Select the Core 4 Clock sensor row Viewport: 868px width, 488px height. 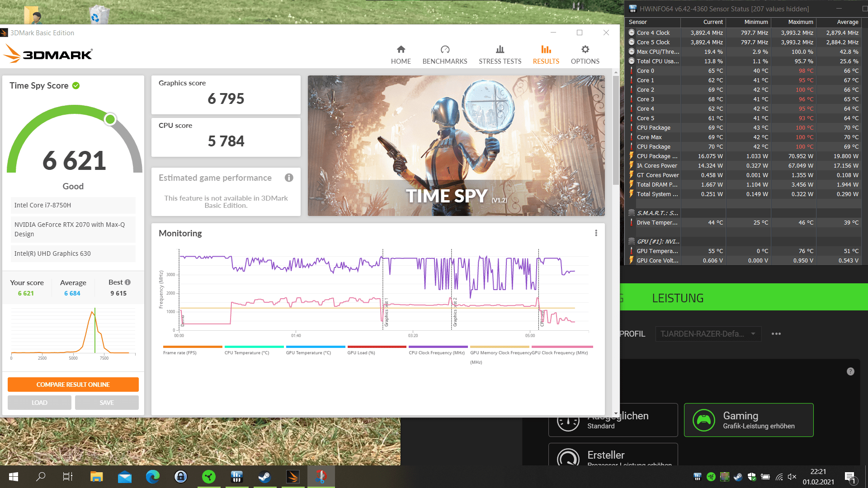tap(744, 33)
